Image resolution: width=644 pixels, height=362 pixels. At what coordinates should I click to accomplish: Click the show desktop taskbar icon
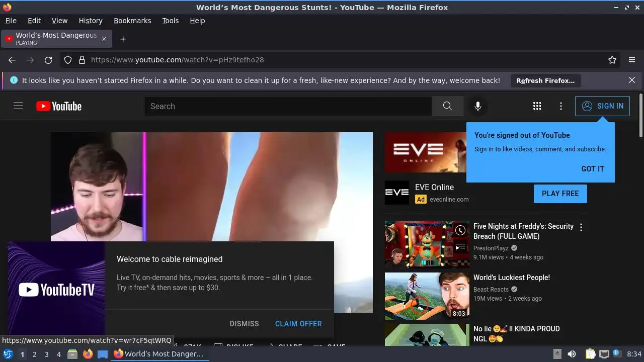[103, 354]
